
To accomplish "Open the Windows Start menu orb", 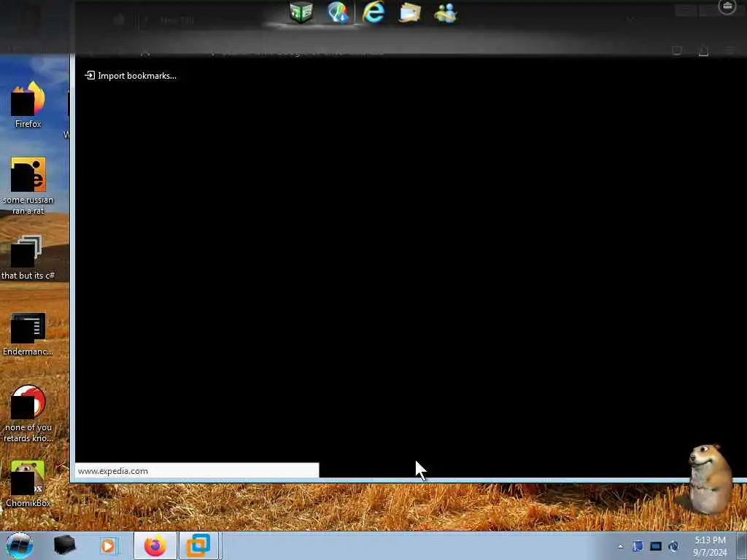I will pyautogui.click(x=19, y=545).
